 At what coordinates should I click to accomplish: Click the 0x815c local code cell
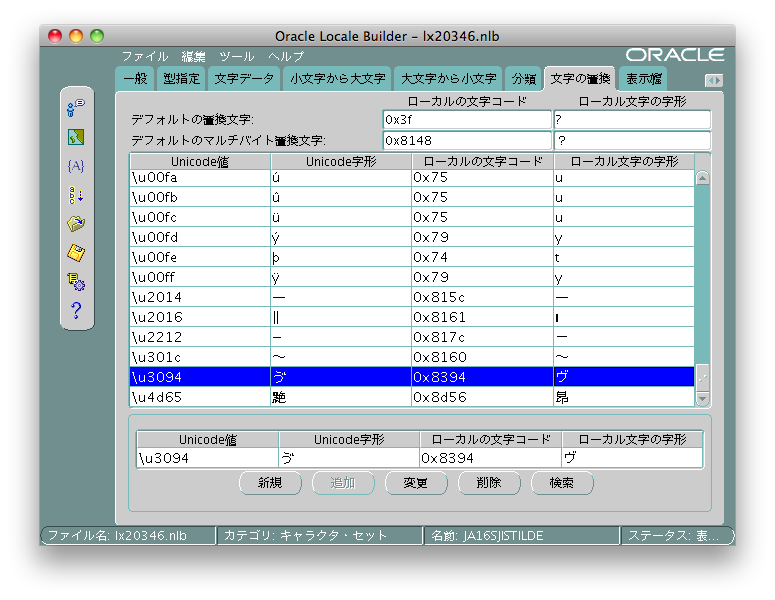pos(482,298)
